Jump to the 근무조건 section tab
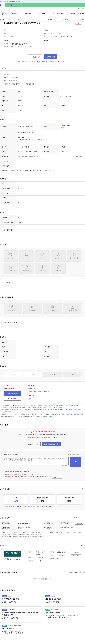 (x=18, y=19)
